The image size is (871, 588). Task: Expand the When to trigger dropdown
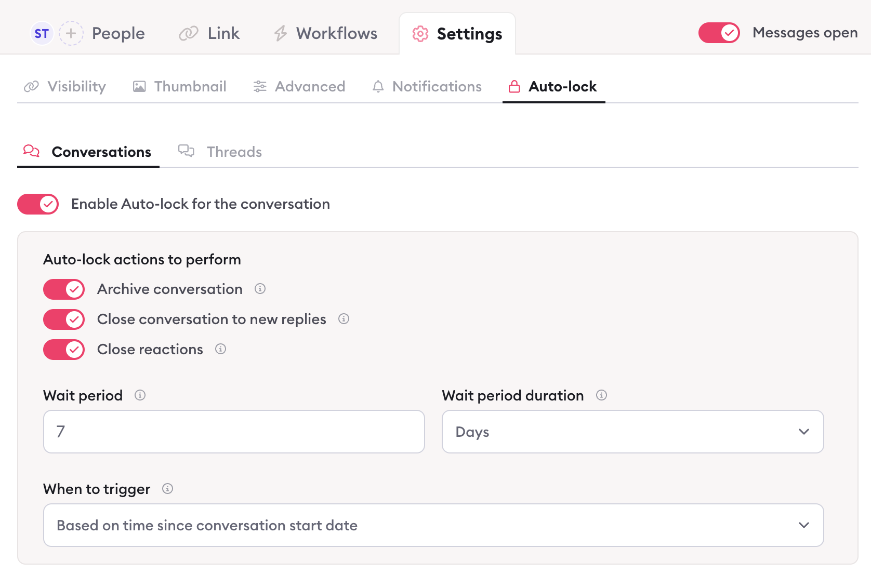click(433, 525)
